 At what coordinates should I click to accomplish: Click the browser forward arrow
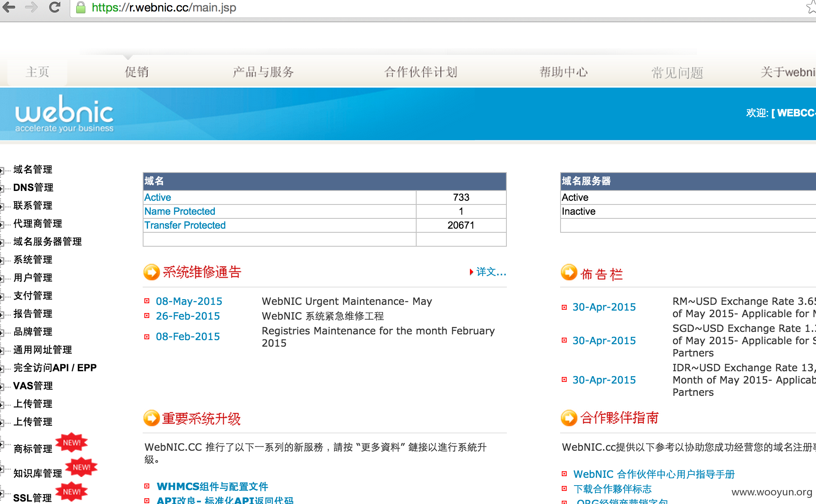tap(31, 7)
